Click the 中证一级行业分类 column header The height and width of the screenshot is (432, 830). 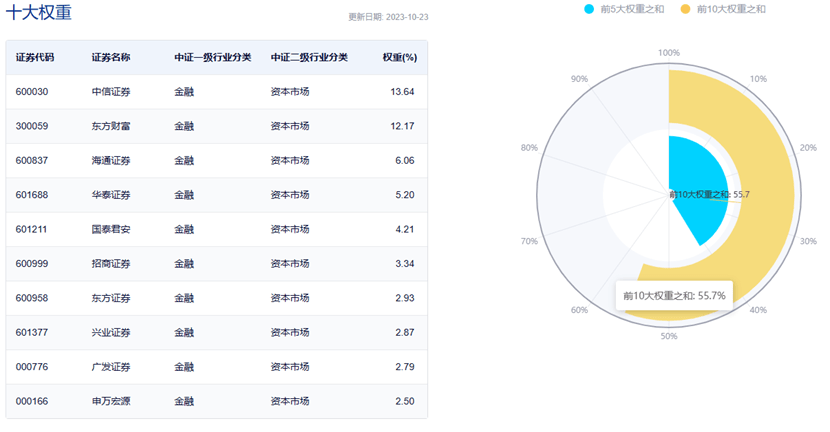pyautogui.click(x=212, y=57)
